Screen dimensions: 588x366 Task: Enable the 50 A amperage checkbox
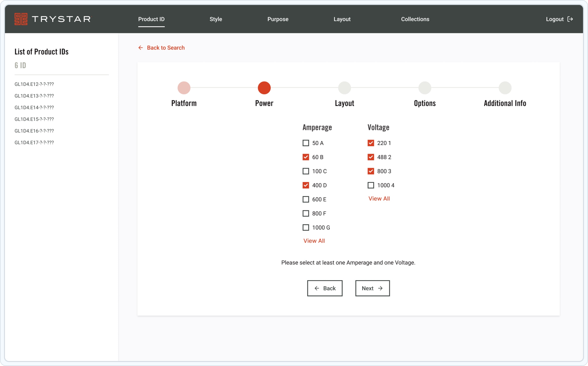click(305, 143)
